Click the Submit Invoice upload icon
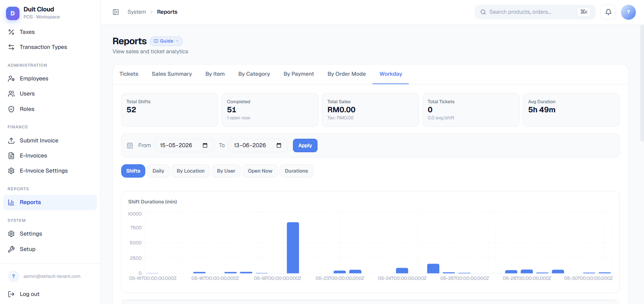The width and height of the screenshot is (644, 304). (x=11, y=140)
